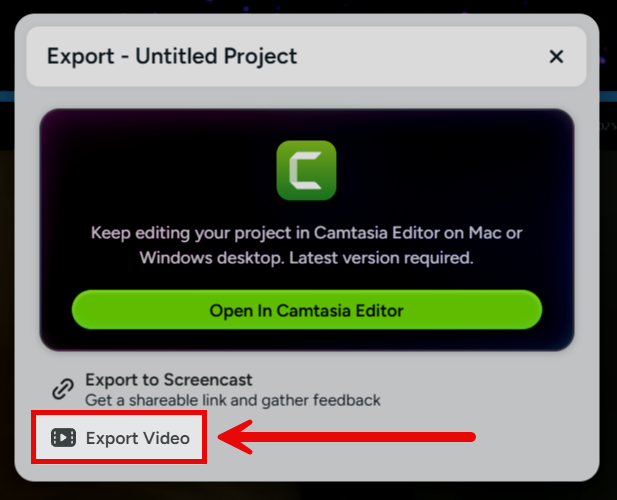Screen dimensions: 617x500
Task: Close the Export dialog with the X icon
Action: [x=556, y=57]
